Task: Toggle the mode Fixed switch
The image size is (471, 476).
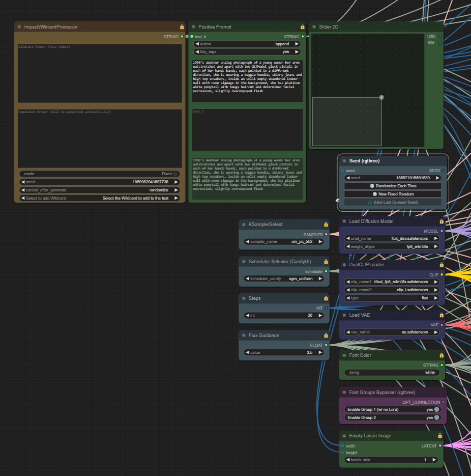Action: [x=175, y=174]
